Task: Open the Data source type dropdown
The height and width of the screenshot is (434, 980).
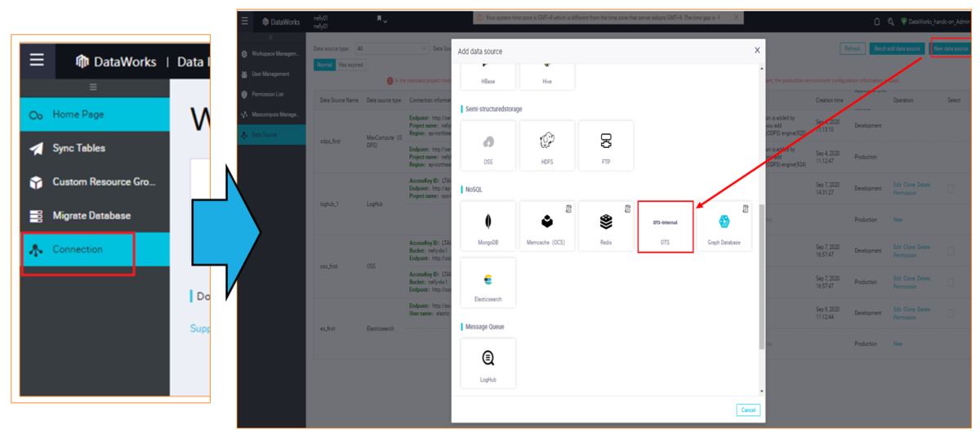Action: pos(390,49)
